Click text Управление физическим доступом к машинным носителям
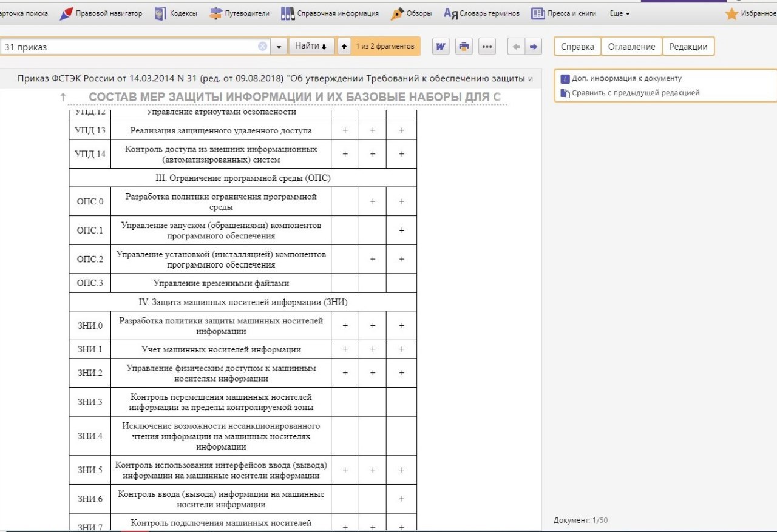 point(221,373)
